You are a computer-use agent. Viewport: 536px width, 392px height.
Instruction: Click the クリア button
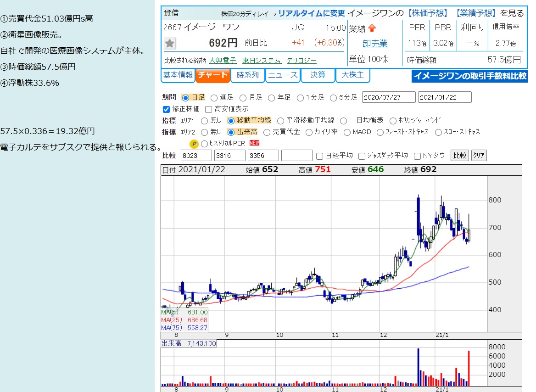coord(479,156)
